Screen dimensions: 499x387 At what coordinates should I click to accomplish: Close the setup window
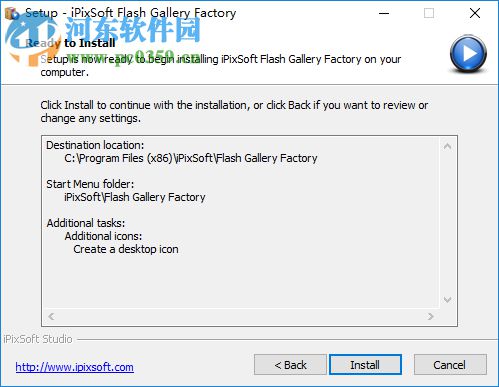pos(475,13)
